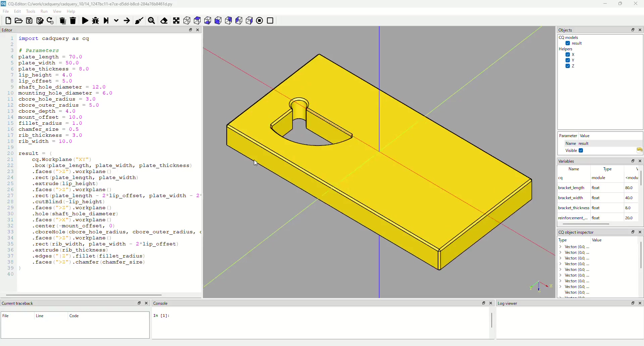This screenshot has width=644, height=346.
Task: Click the Save As toolbar icon
Action: click(x=40, y=21)
